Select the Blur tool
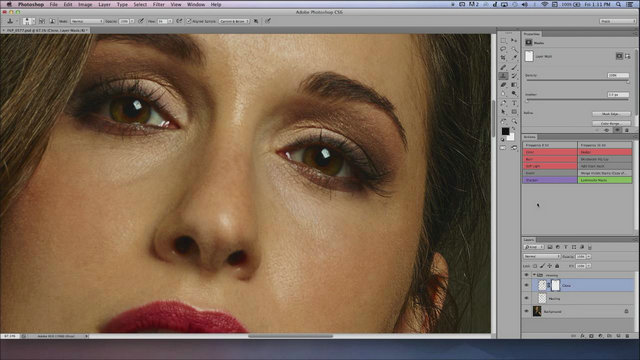 (x=504, y=94)
